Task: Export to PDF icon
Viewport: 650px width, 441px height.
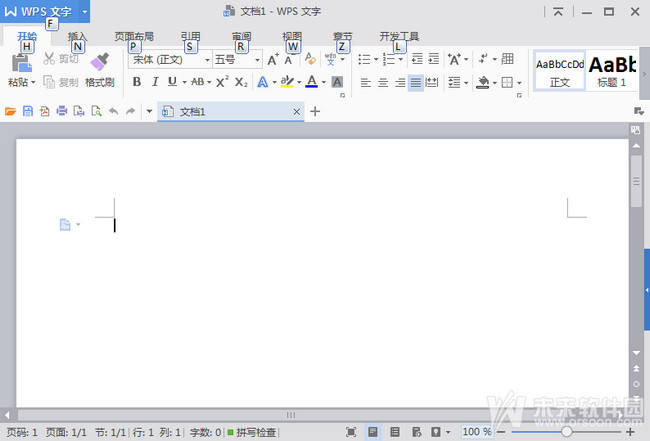Action: click(x=44, y=111)
